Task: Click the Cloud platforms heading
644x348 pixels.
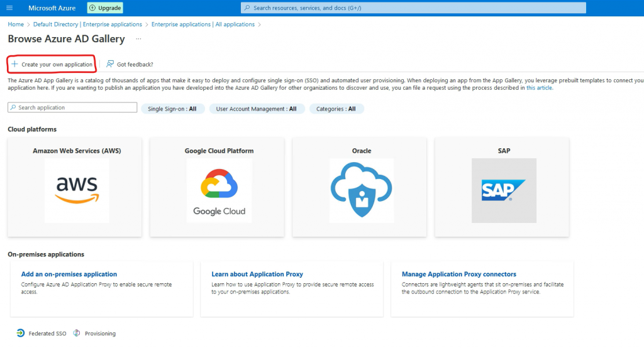Action: tap(32, 129)
